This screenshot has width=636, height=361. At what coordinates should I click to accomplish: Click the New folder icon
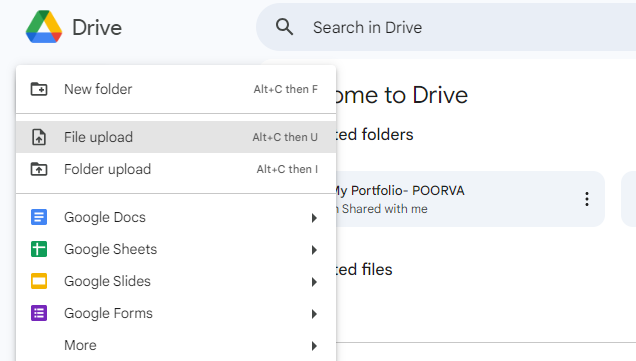pyautogui.click(x=39, y=89)
